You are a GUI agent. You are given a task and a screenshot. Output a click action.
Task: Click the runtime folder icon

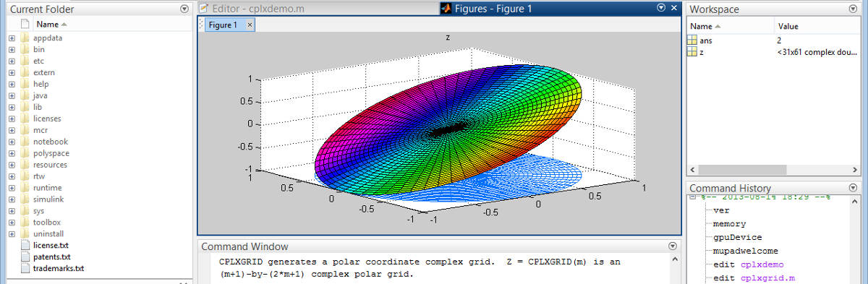point(25,188)
